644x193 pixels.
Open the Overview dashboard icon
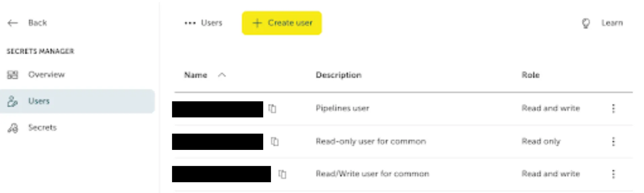pyautogui.click(x=12, y=74)
